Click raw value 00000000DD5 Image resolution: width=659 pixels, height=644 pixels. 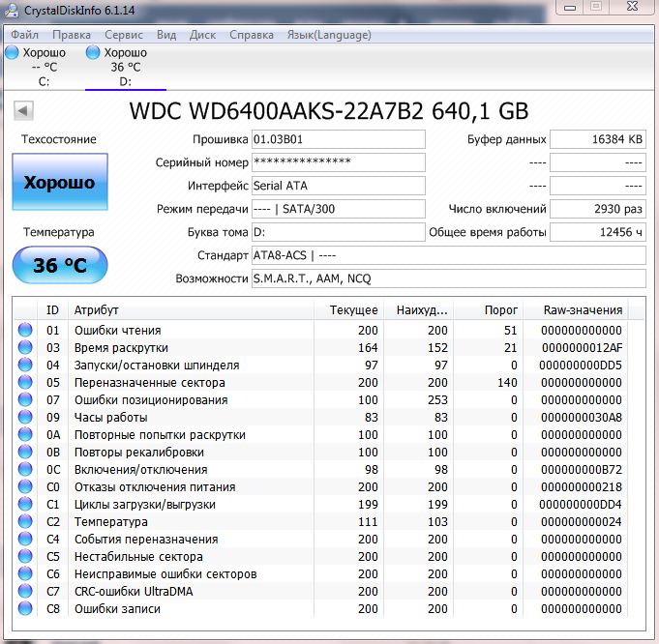pyautogui.click(x=581, y=366)
